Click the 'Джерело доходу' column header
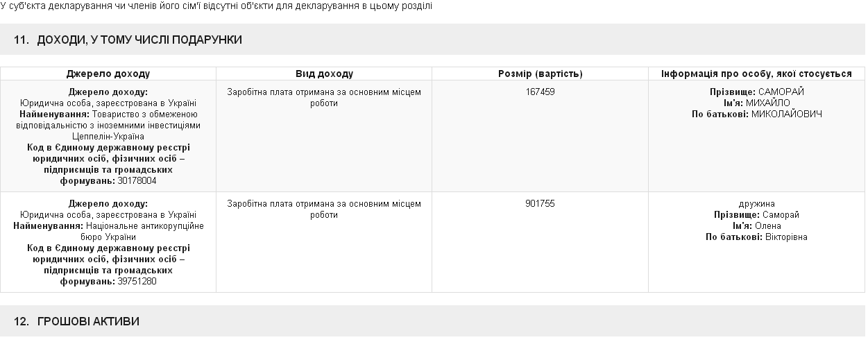 tap(108, 74)
